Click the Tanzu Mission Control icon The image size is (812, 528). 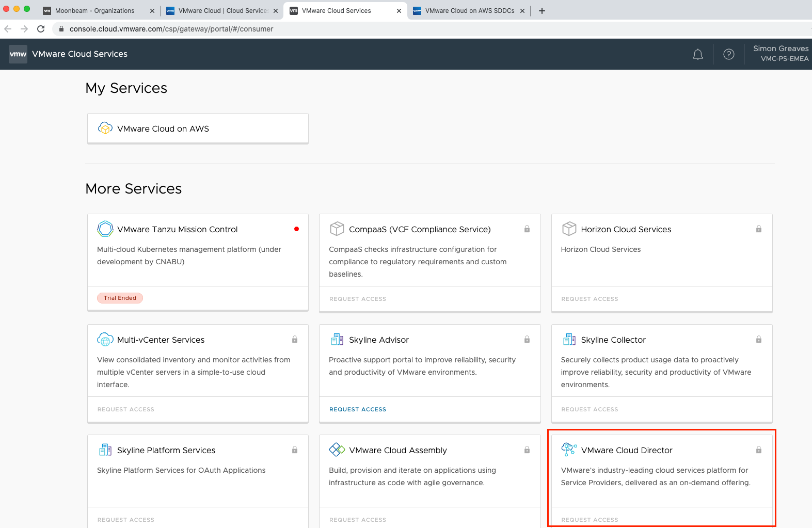(x=105, y=229)
